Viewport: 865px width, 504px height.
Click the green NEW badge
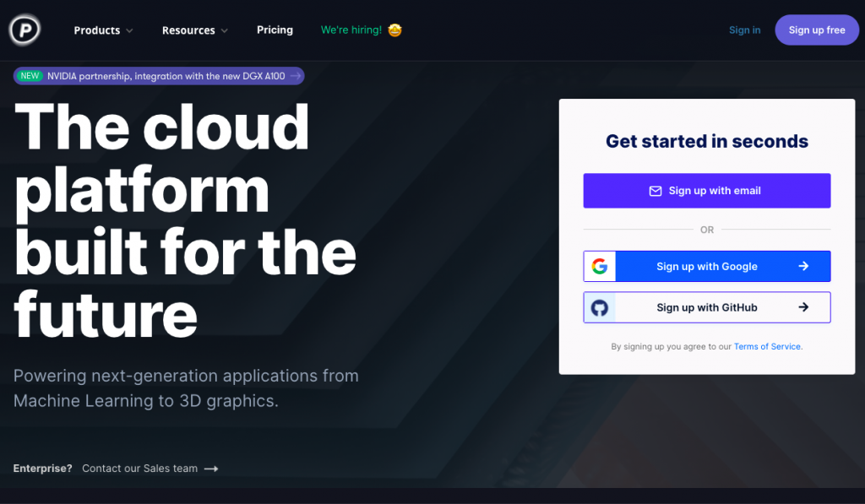coord(30,75)
